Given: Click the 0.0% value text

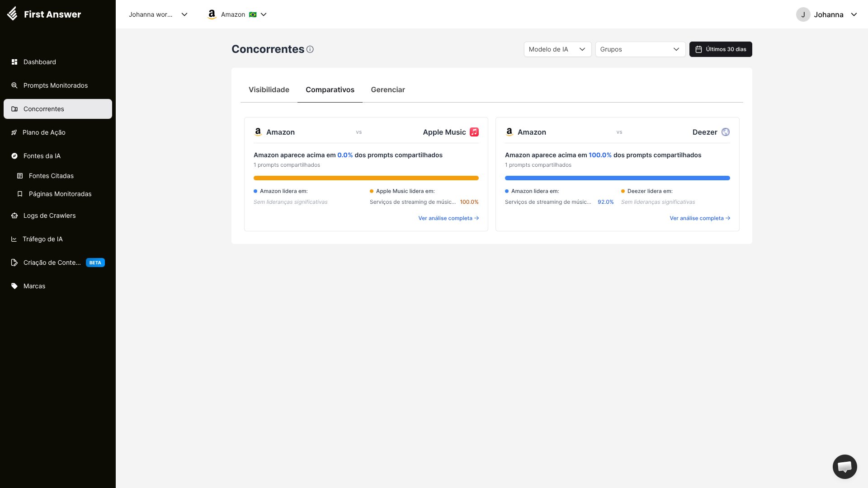Looking at the screenshot, I should (x=345, y=155).
